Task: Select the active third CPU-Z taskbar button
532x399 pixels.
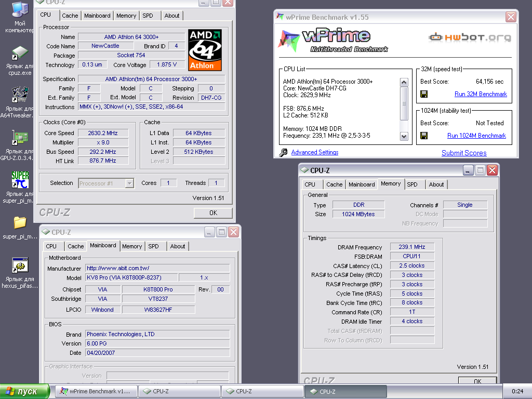Action: (x=345, y=391)
